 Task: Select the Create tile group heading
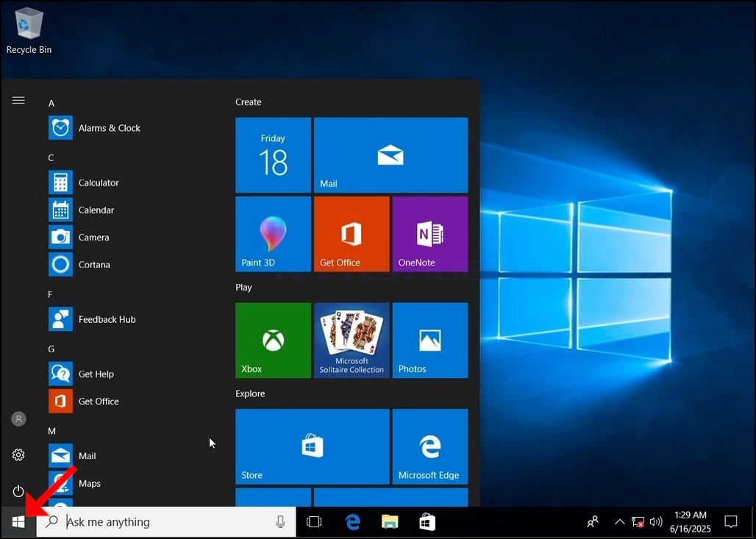[249, 102]
